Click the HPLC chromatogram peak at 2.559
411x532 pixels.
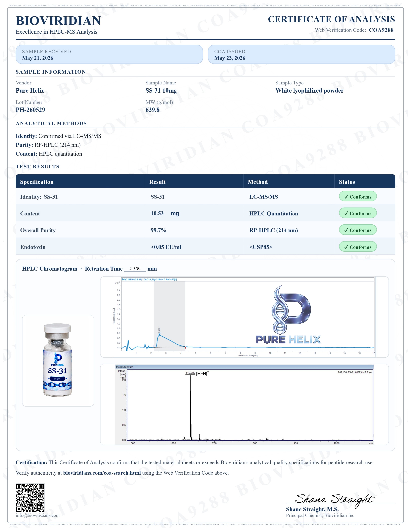click(159, 335)
